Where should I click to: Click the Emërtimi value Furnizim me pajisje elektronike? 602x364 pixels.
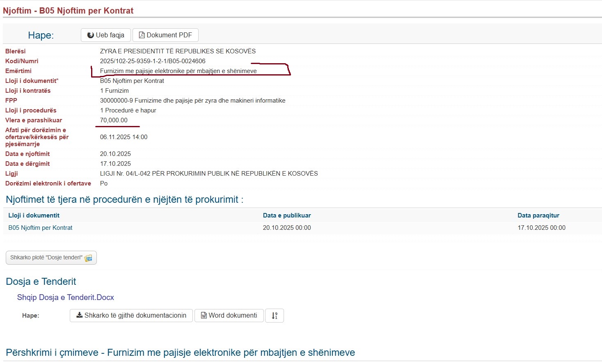pyautogui.click(x=178, y=71)
